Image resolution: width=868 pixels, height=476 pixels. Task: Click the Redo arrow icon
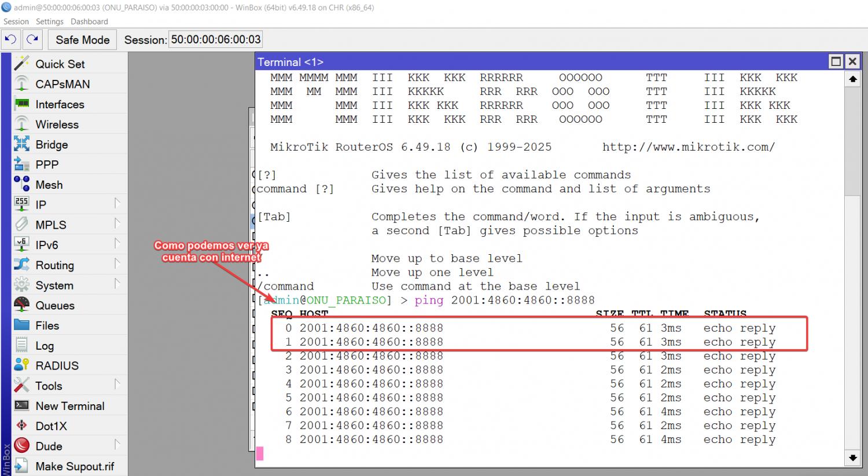coord(32,39)
